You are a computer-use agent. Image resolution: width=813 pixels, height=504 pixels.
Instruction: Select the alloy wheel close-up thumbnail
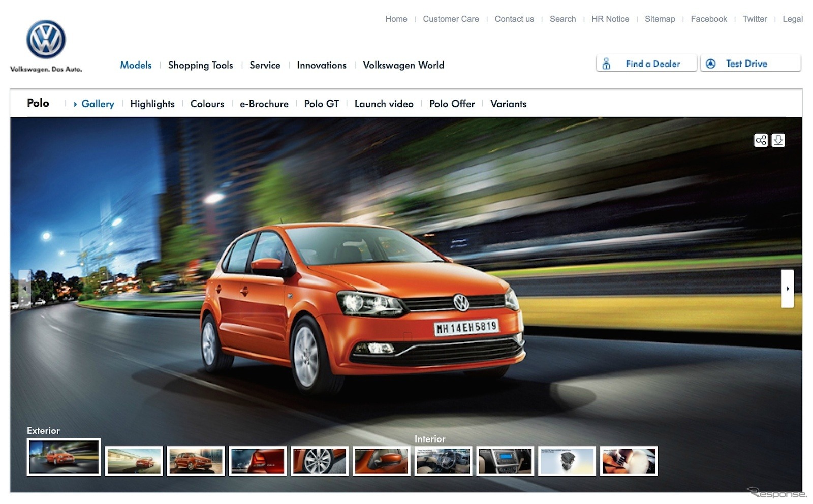coord(320,461)
